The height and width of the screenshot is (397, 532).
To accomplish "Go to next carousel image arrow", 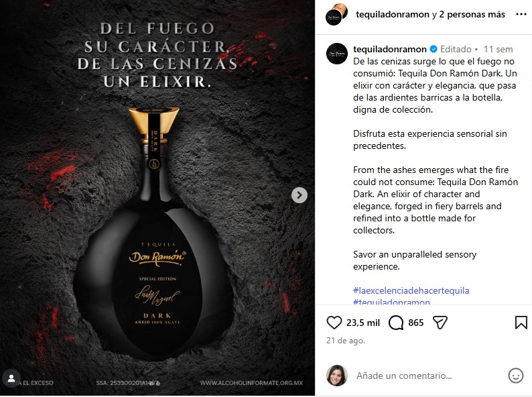I will click(x=300, y=195).
